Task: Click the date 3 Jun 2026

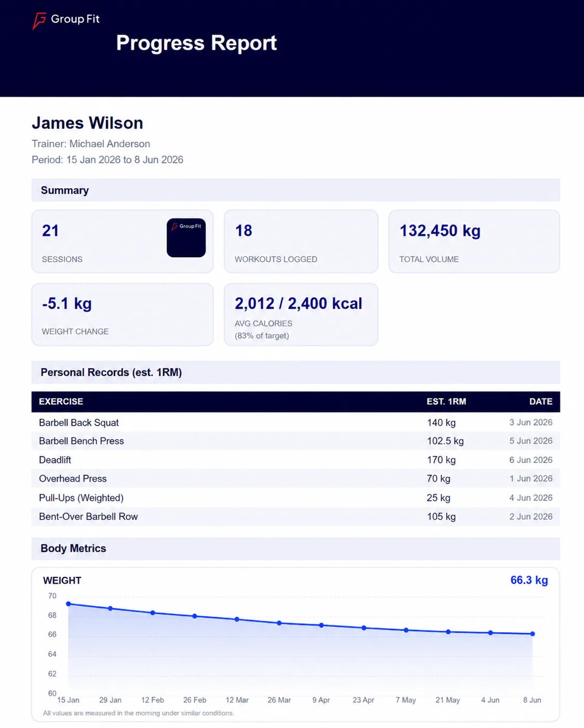Action: [x=531, y=422]
